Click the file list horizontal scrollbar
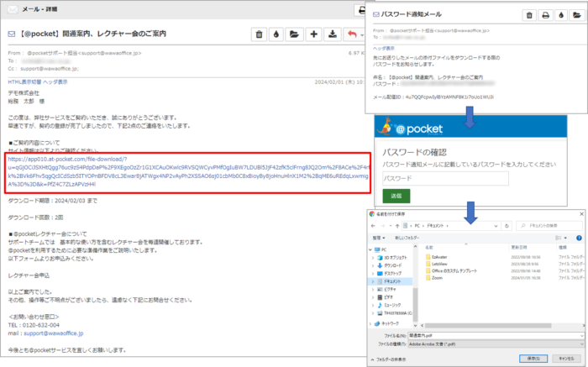 [488, 325]
